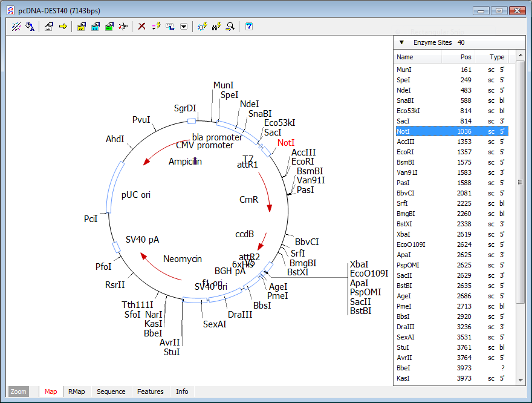The image size is (532, 403).
Task: Click the binoculars search icon
Action: [x=216, y=27]
